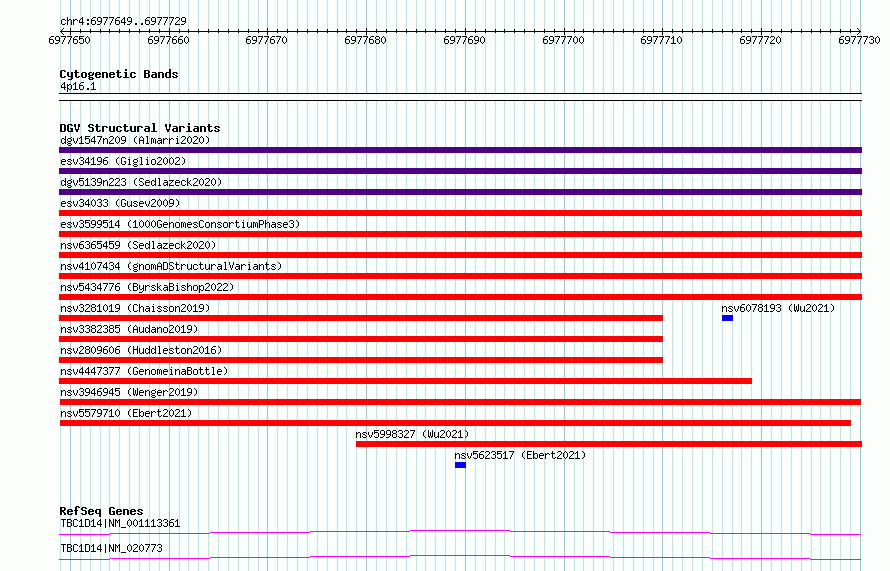This screenshot has width=890, height=571.
Task: Select the 4p16.1 band label
Action: tap(78, 86)
